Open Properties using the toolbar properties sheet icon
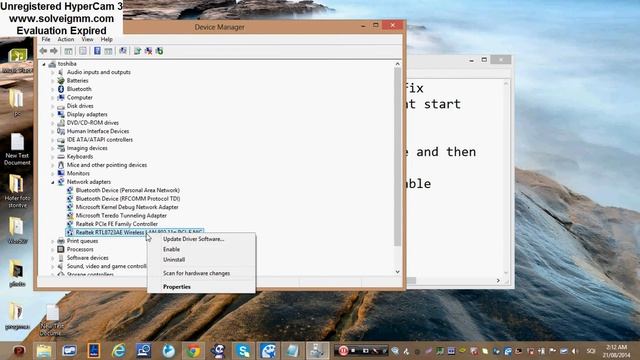Image resolution: width=640 pixels, height=360 pixels. tap(83, 51)
